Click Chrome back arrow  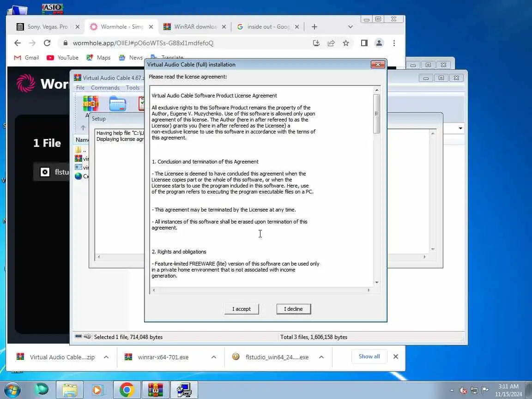coord(17,43)
